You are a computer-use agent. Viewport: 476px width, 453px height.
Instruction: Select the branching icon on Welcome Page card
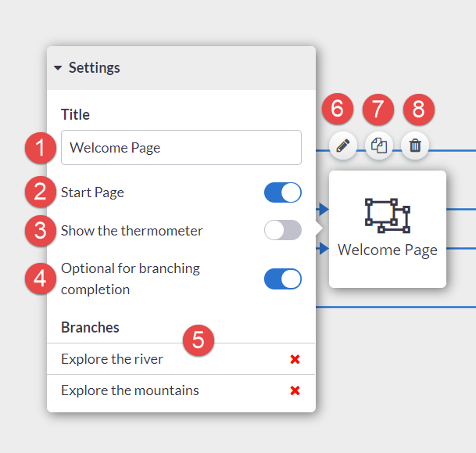click(388, 216)
